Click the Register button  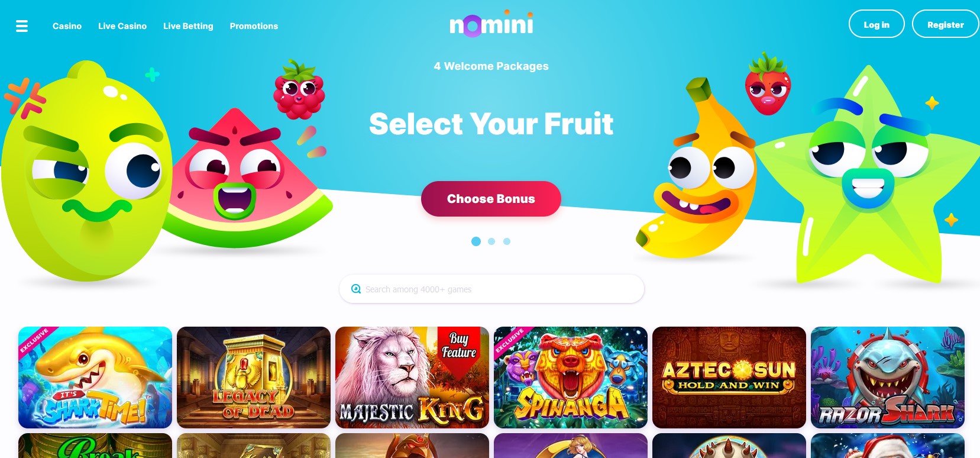tap(945, 24)
